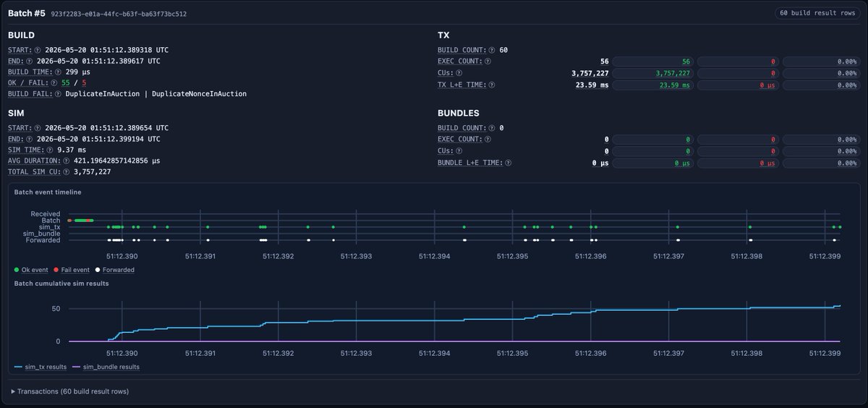Screen dimensions: 868x408
Task: Click the OK / FAIL help icon
Action: tap(56, 82)
